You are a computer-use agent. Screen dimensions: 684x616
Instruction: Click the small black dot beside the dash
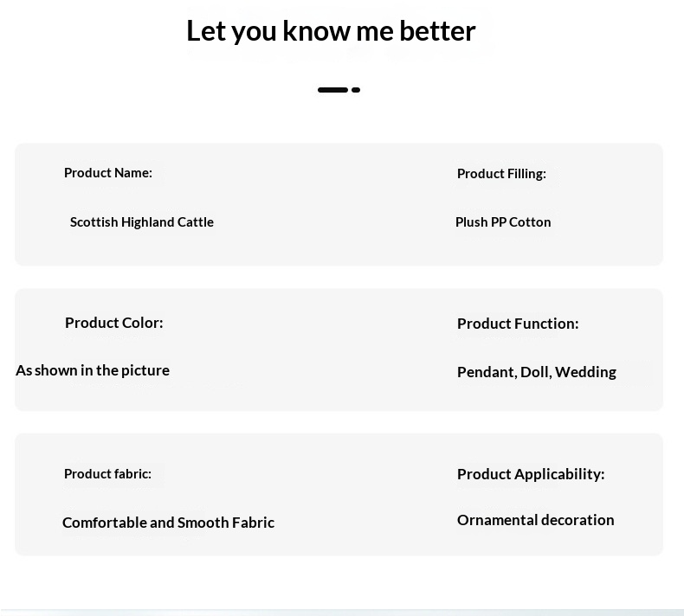[356, 90]
